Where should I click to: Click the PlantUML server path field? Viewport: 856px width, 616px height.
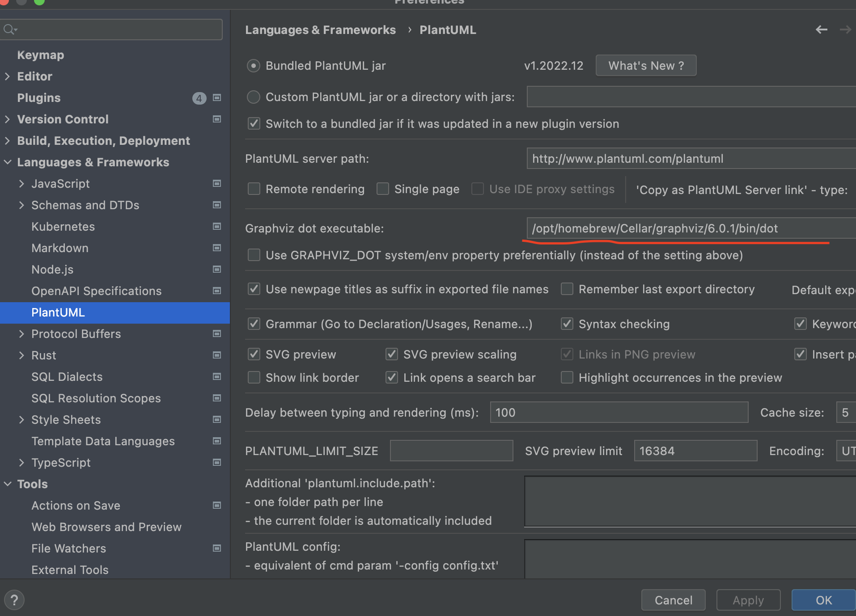691,159
